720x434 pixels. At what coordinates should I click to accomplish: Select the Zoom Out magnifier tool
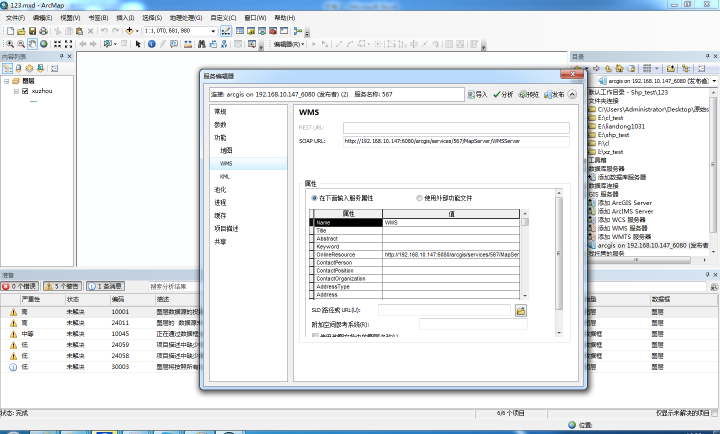21,44
